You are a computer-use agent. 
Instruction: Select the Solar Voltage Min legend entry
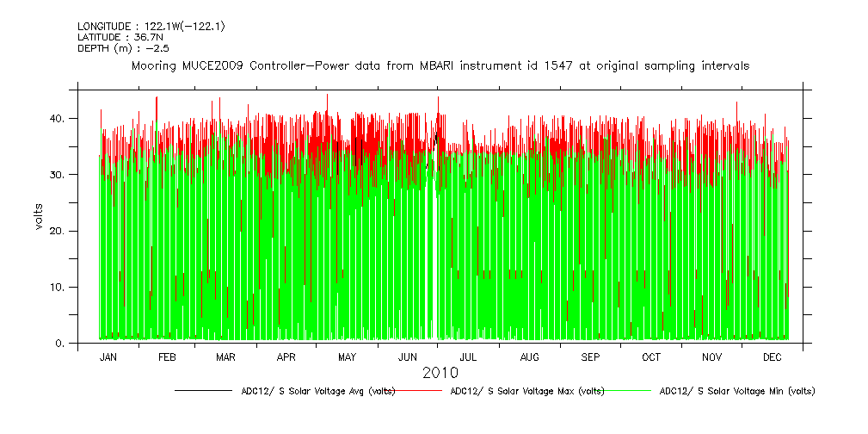tap(736, 391)
